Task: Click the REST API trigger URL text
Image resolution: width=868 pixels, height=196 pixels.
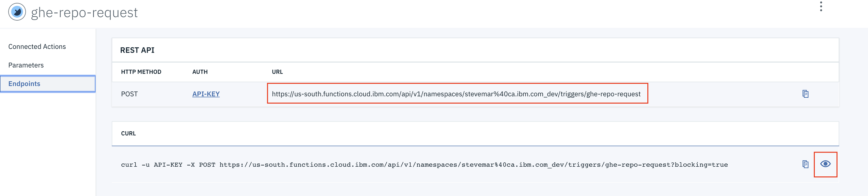Action: (x=456, y=94)
